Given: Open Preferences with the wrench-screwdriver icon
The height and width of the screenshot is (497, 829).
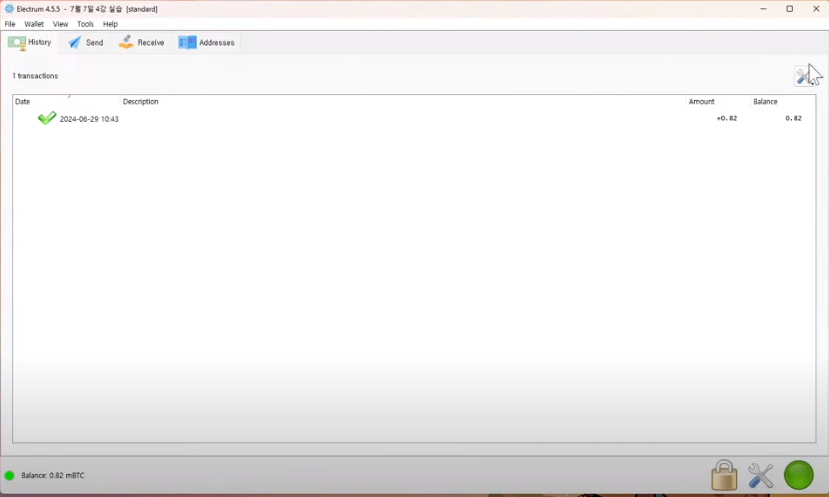Looking at the screenshot, I should click(761, 476).
